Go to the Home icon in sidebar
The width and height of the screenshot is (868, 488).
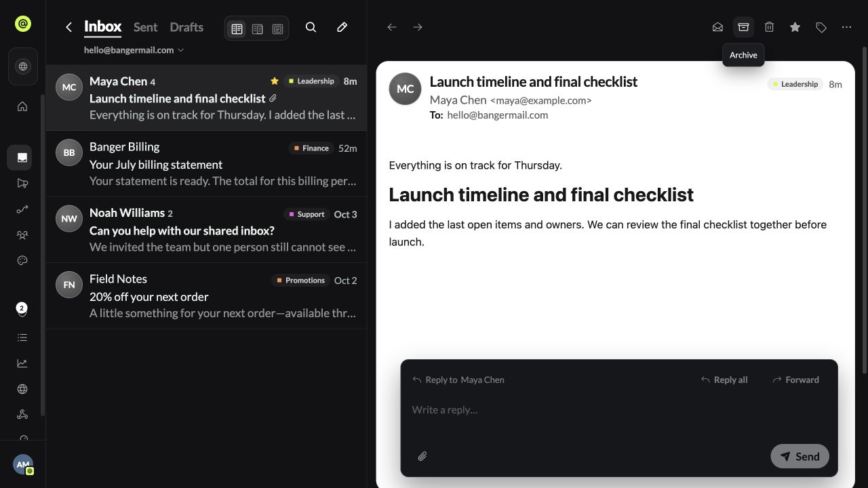pos(22,106)
